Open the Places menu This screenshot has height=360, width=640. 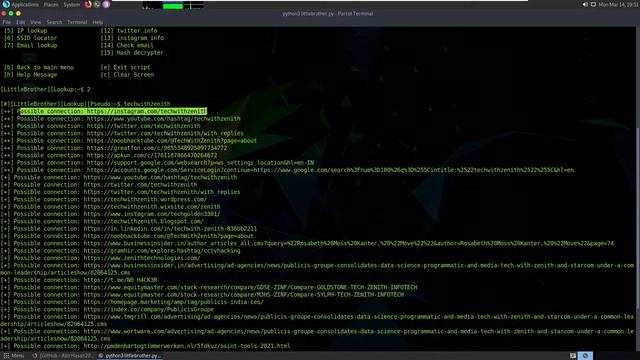[x=51, y=4]
